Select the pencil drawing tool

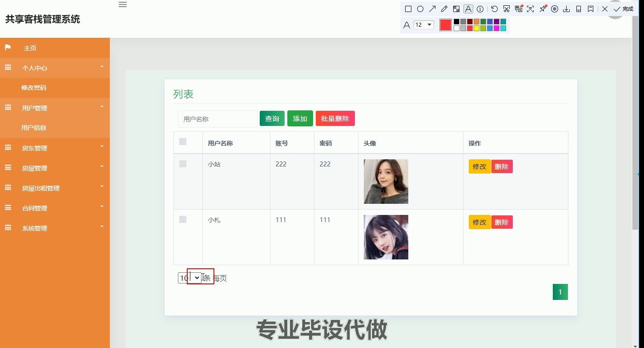click(x=444, y=9)
